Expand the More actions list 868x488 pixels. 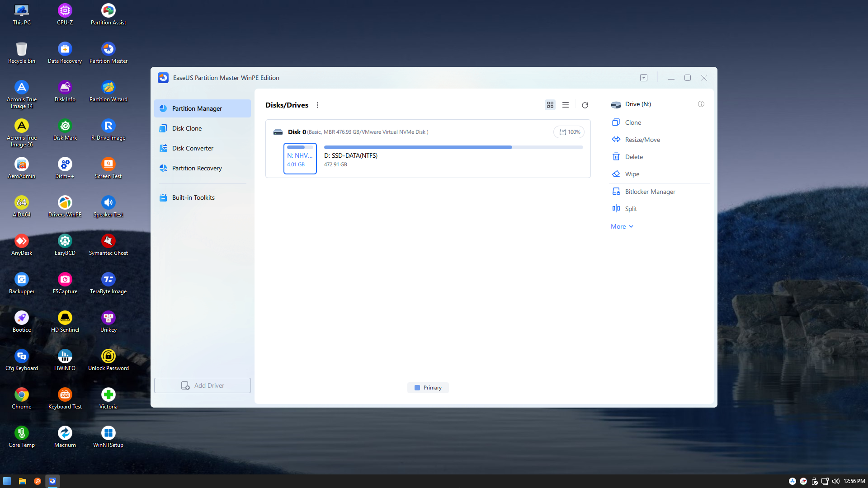(x=622, y=226)
